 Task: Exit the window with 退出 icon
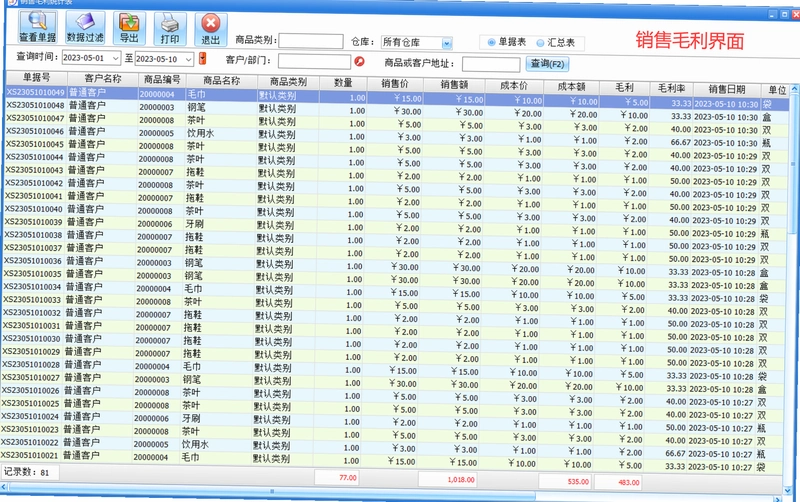tap(211, 30)
